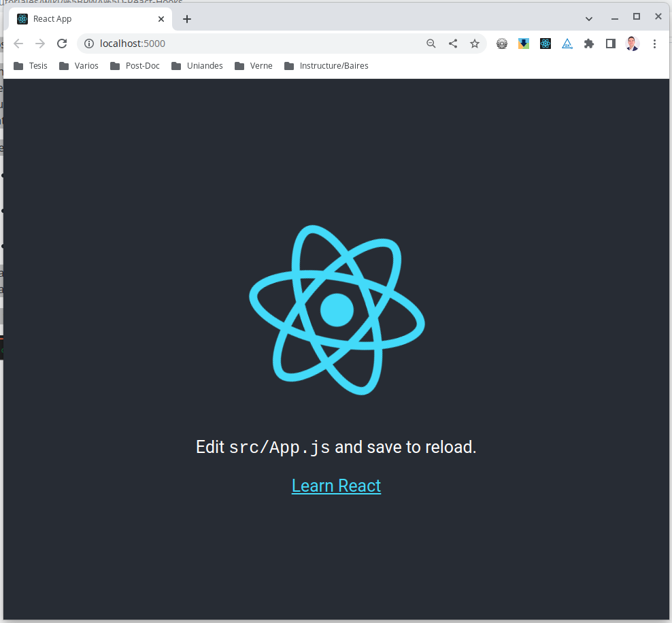This screenshot has height=623, width=672.
Task: Open the Uniandes bookmarks folder
Action: [x=197, y=65]
